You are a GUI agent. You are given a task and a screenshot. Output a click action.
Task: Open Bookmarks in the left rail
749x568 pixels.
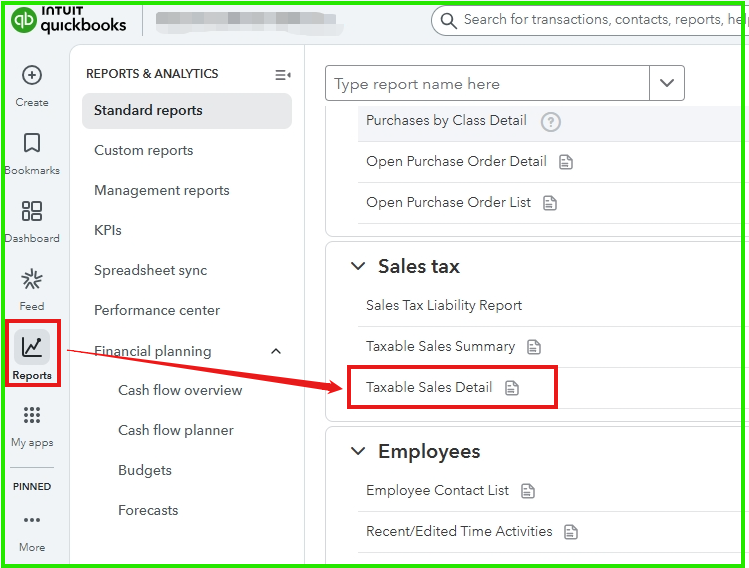pos(32,144)
